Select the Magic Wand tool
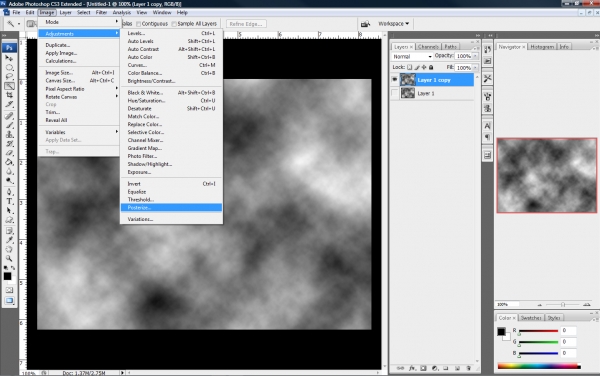The width and height of the screenshot is (600, 376). (9, 86)
